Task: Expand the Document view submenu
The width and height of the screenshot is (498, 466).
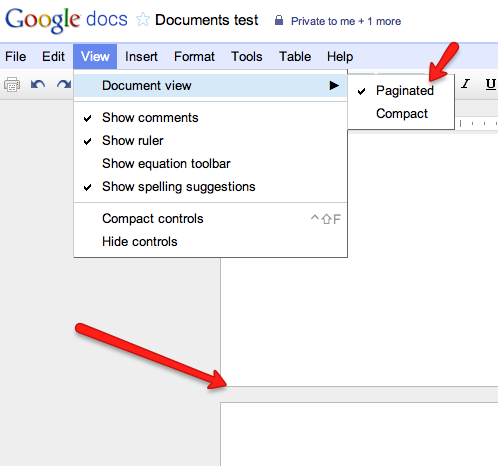Action: click(x=210, y=86)
